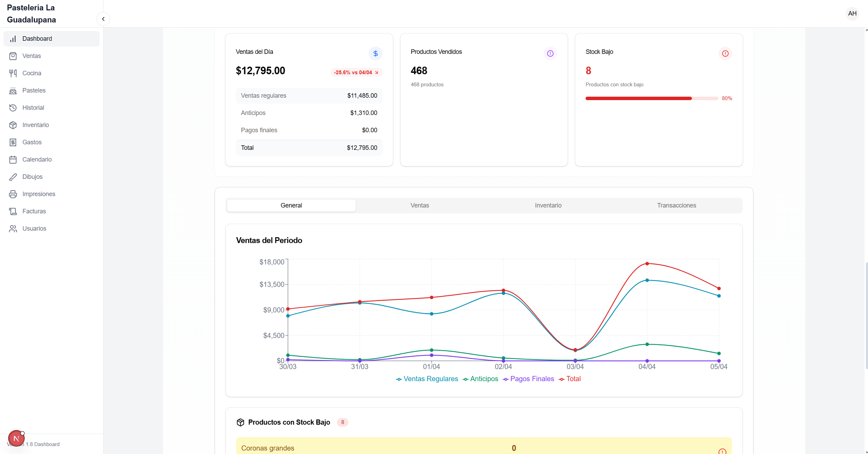
Task: Click the Stock Bajo alert icon
Action: 725,54
